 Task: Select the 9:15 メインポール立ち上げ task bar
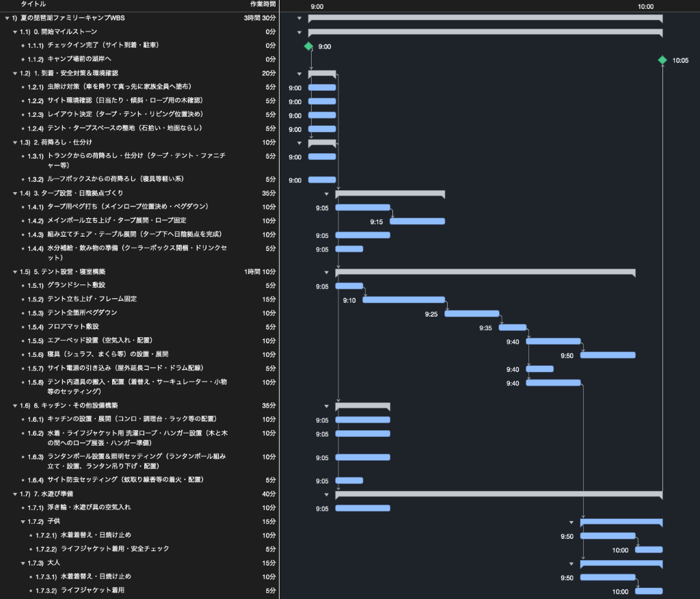pyautogui.click(x=418, y=221)
